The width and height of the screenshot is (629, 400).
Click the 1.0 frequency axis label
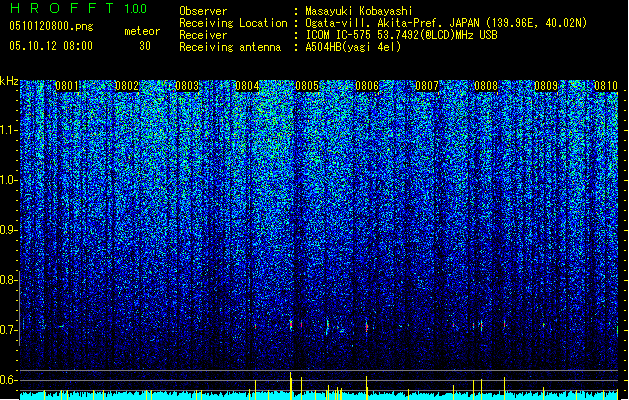[9, 180]
